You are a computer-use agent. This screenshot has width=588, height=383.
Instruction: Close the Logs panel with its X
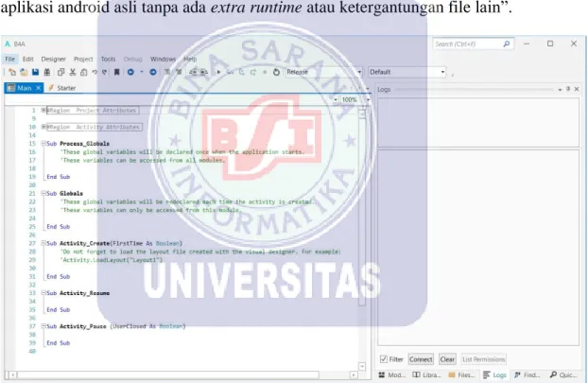click(577, 89)
